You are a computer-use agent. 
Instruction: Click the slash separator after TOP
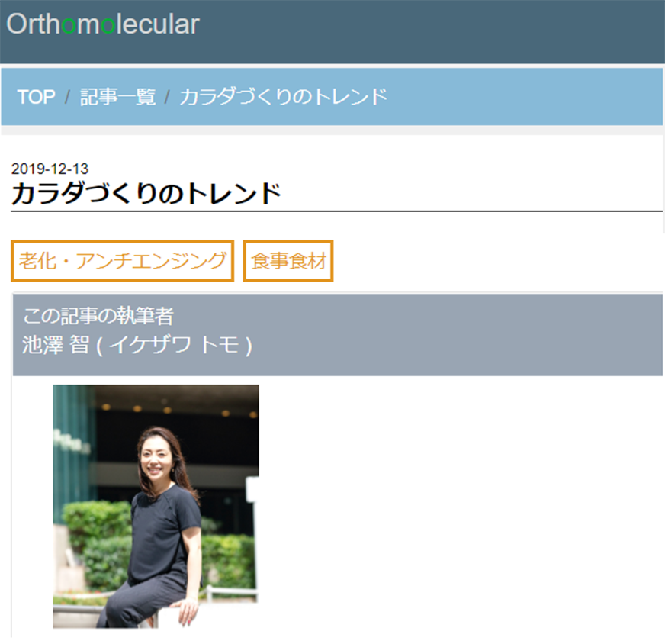pyautogui.click(x=68, y=97)
